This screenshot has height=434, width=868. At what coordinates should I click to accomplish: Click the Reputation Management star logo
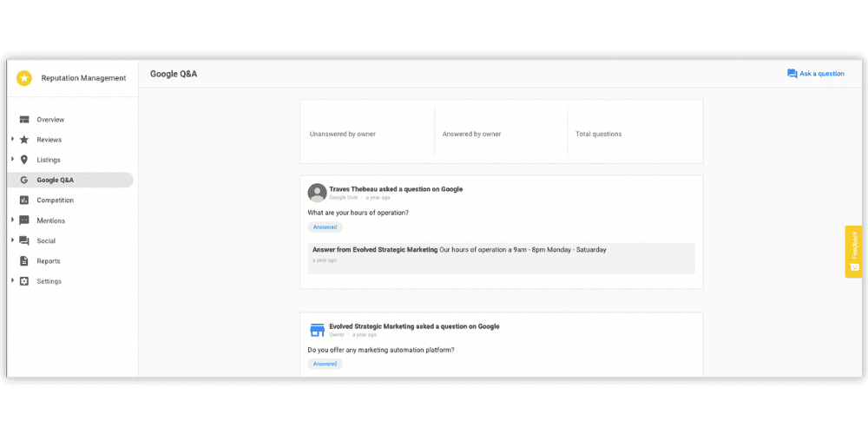(24, 78)
